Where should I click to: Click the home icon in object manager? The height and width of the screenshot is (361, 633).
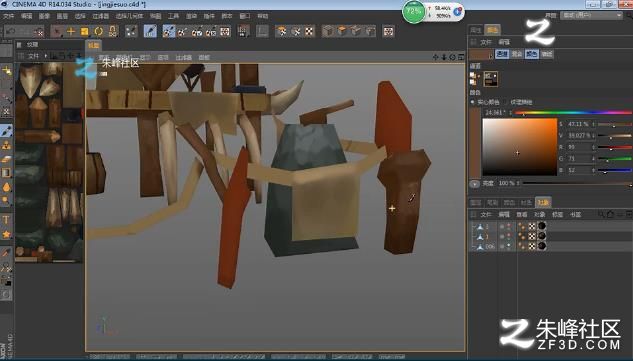610,214
